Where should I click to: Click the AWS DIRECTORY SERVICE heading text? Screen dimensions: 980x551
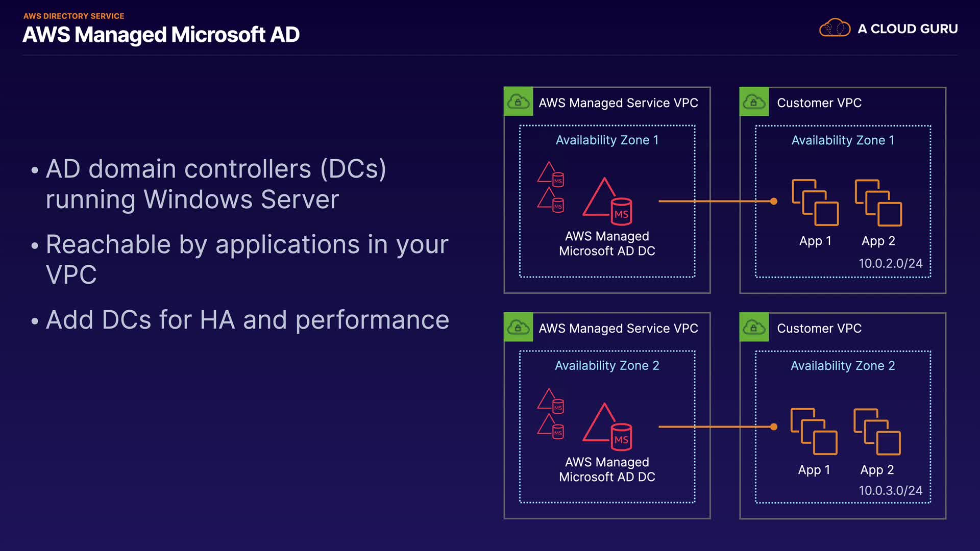point(73,16)
